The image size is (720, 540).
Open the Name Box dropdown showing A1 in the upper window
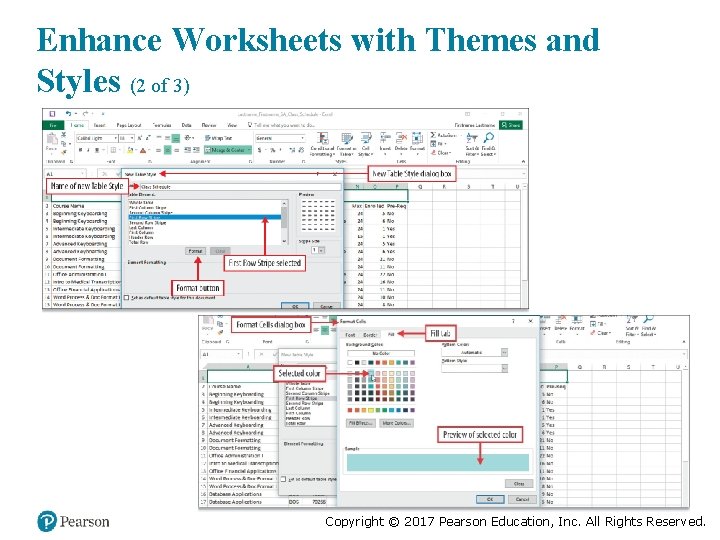82,174
